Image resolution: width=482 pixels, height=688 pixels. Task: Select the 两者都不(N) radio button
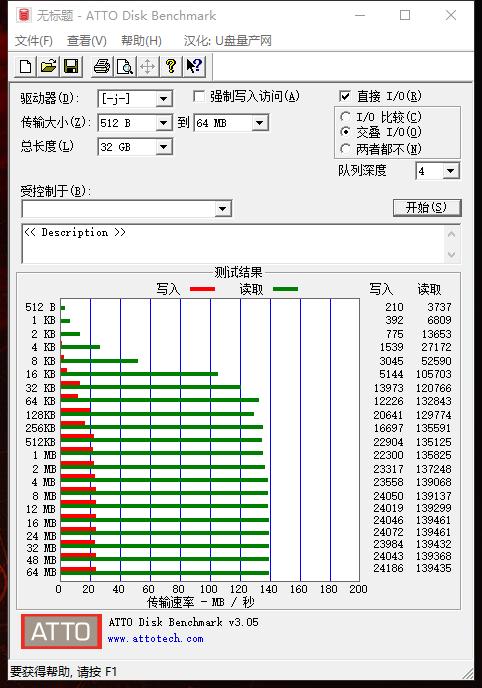[x=345, y=149]
